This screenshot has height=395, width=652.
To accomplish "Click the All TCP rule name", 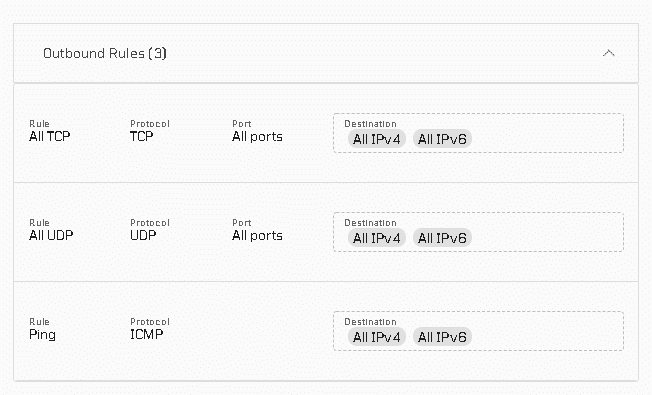I will click(x=50, y=136).
